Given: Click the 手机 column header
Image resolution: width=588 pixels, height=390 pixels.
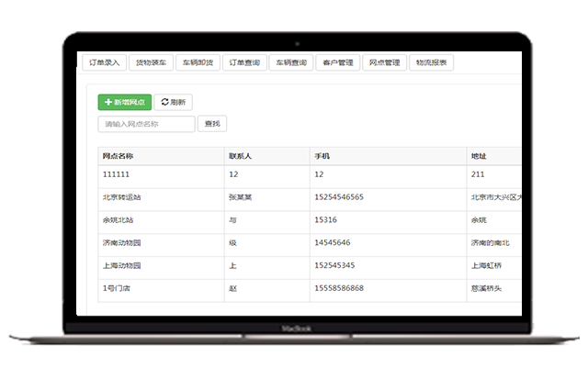Looking at the screenshot, I should pyautogui.click(x=322, y=156).
